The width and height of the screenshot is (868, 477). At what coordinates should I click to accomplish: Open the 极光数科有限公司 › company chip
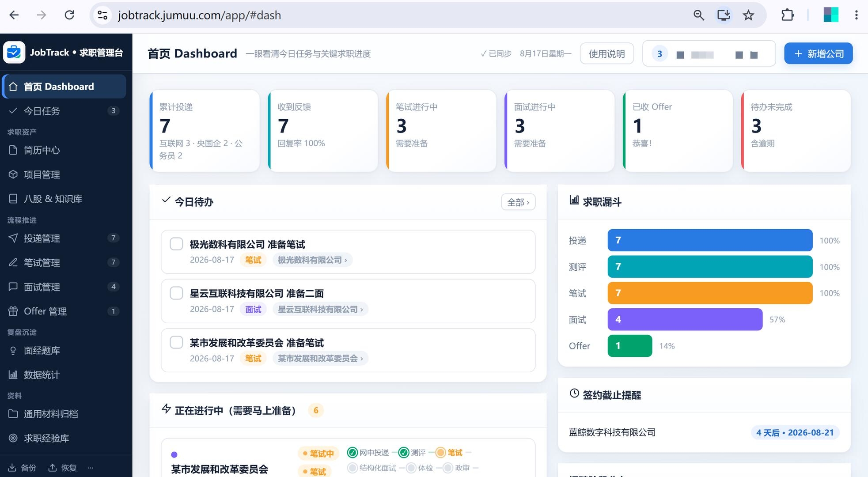coord(312,260)
